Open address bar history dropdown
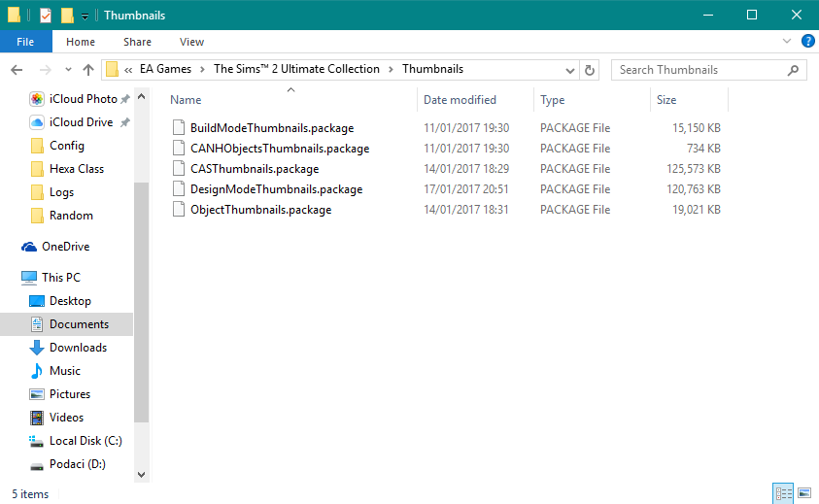The width and height of the screenshot is (819, 504). point(569,70)
